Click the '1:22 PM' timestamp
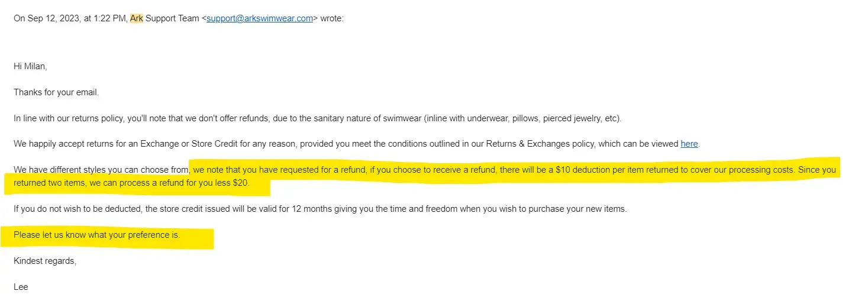Screen dimensions: 868x294 click(x=109, y=18)
